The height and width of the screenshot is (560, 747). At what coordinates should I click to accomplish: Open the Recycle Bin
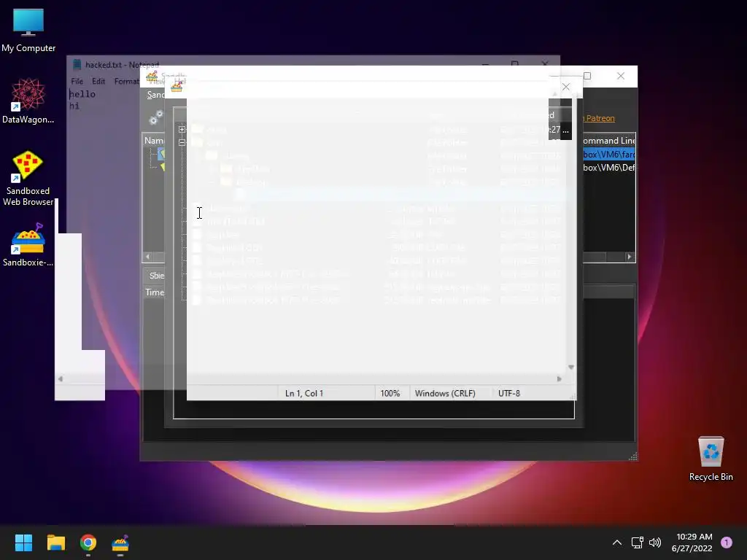(711, 459)
